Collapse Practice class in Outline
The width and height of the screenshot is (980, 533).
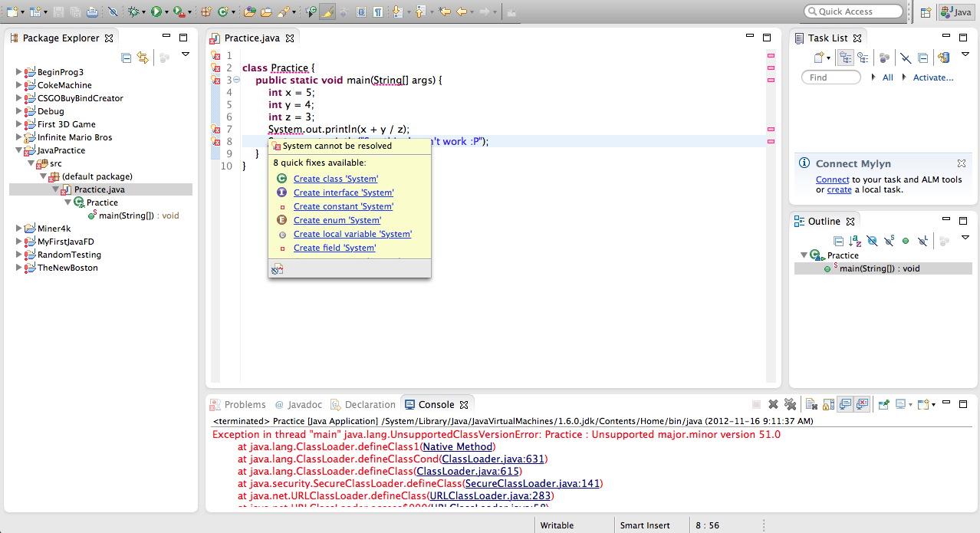tap(804, 255)
